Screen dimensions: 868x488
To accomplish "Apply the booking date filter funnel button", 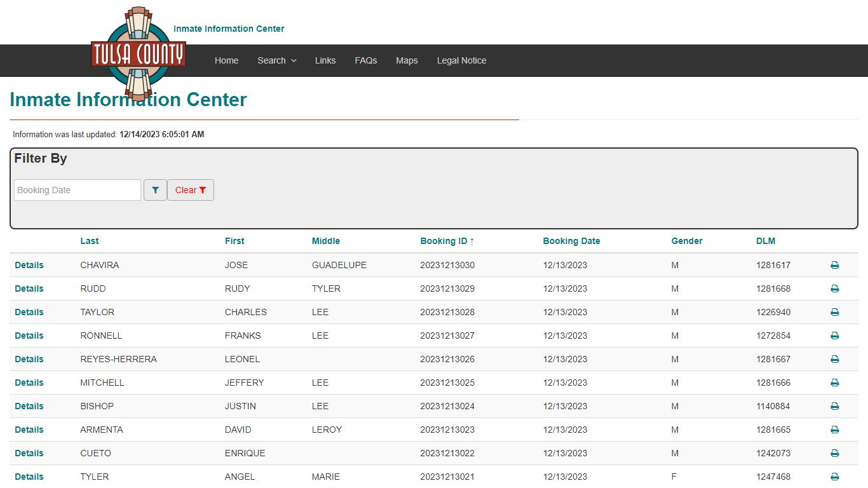I will pos(155,190).
